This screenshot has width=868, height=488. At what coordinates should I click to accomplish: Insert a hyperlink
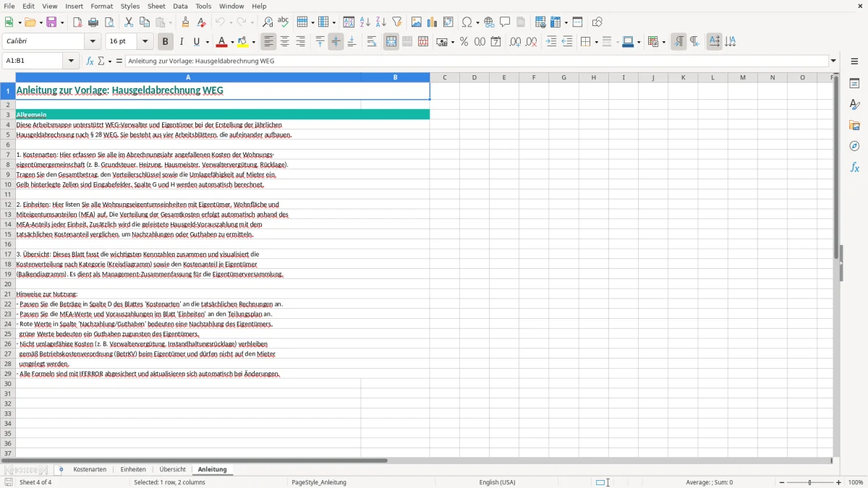click(489, 22)
